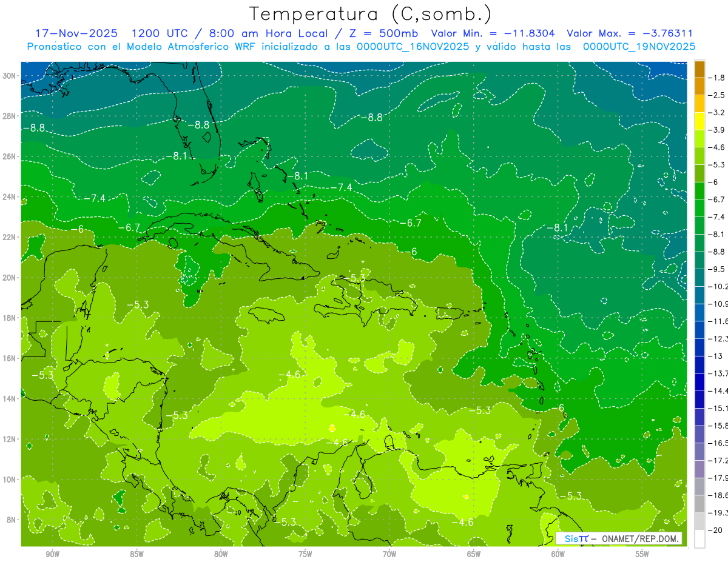Click the colorbar tick label "-2.5"
The image size is (728, 562).
(x=717, y=95)
